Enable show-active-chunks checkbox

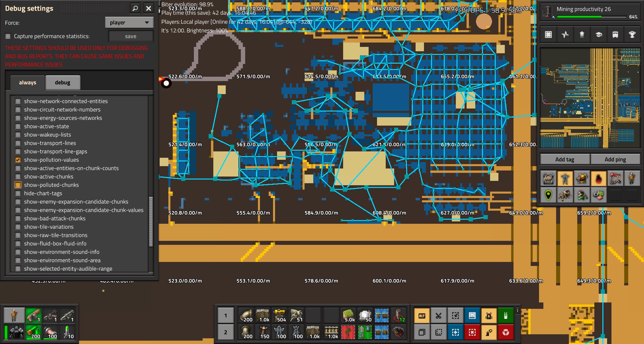click(18, 177)
